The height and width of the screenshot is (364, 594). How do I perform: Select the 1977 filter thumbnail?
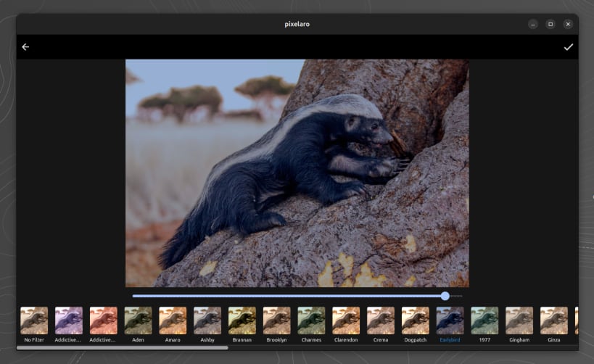pyautogui.click(x=484, y=320)
